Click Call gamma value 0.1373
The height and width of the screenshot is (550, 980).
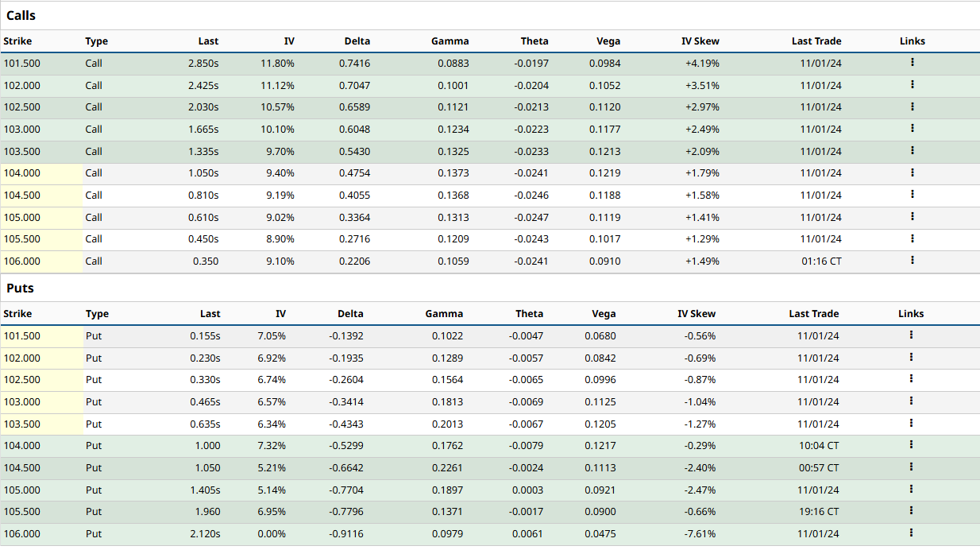(x=455, y=173)
